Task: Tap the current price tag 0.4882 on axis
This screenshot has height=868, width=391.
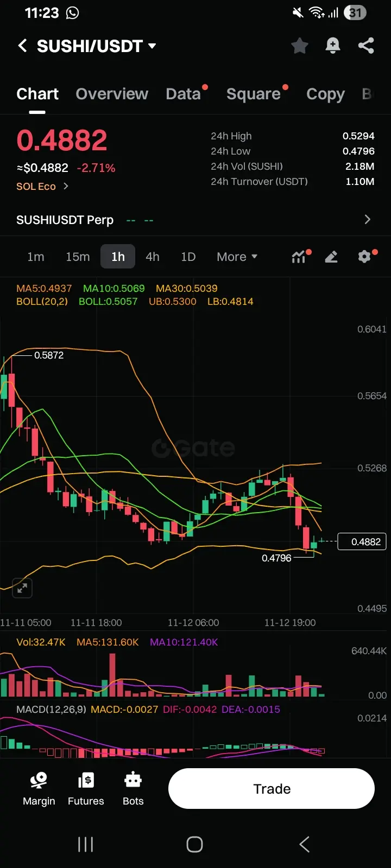Action: pyautogui.click(x=362, y=541)
